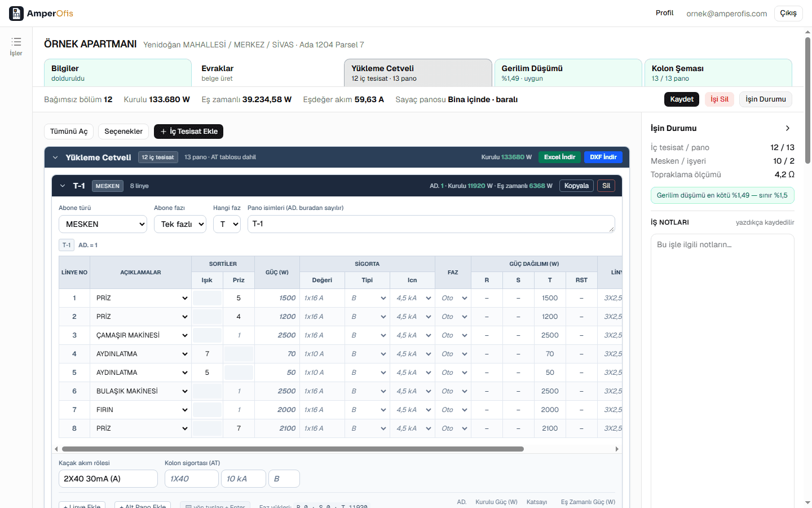Click the ornek@amperofis.com account link
The height and width of the screenshot is (508, 812).
(726, 14)
